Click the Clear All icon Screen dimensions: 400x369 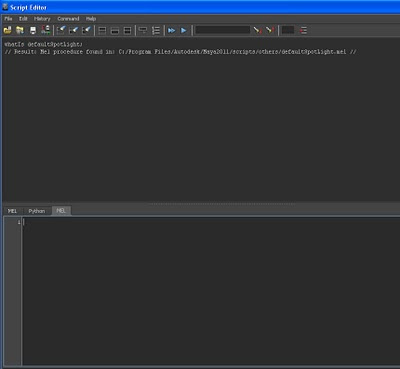(x=86, y=30)
